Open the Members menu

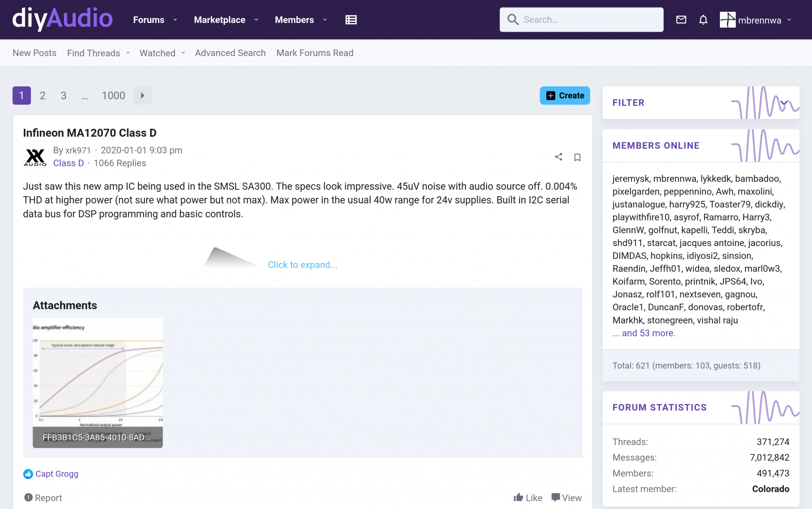[294, 20]
